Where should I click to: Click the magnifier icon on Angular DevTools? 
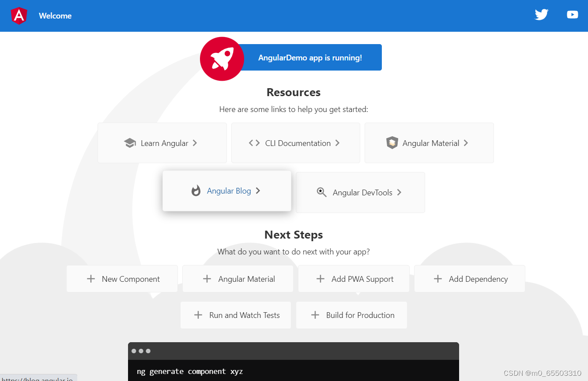coord(322,192)
